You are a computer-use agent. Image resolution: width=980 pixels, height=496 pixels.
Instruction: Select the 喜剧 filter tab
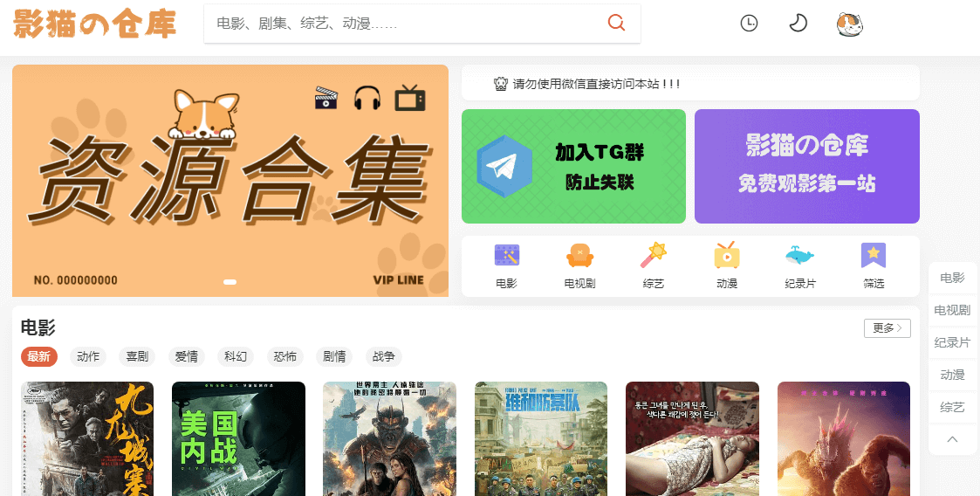[137, 356]
